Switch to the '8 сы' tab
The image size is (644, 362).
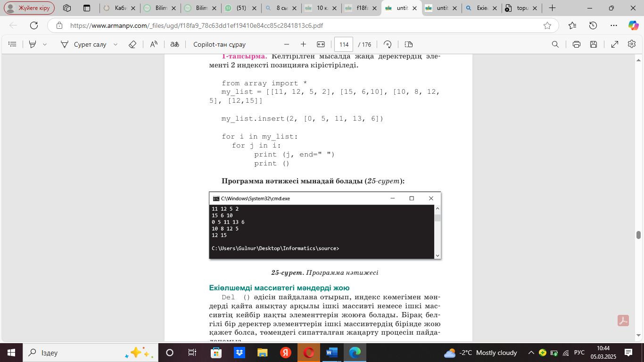click(282, 8)
